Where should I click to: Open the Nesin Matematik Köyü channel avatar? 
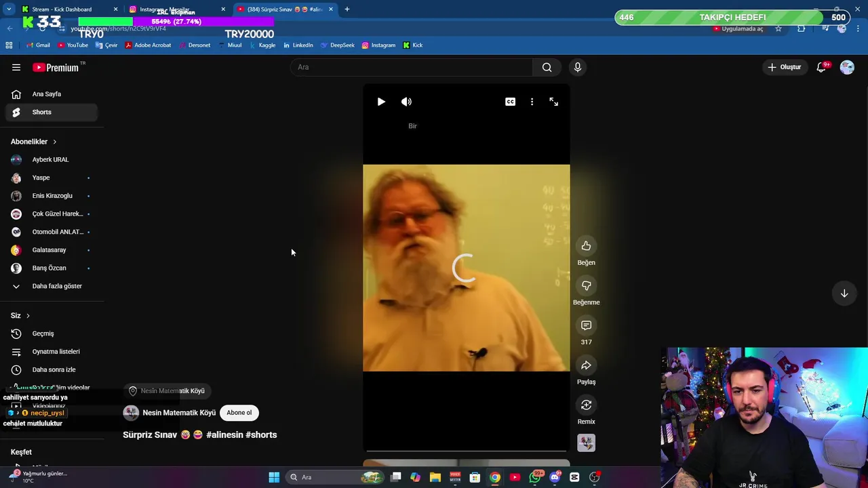pos(131,413)
